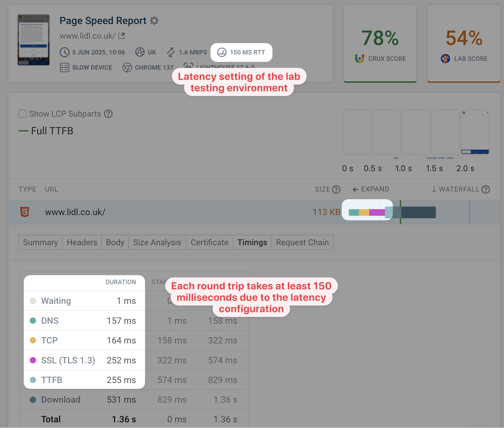
Task: Click the SLOW DEVICE label
Action: pyautogui.click(x=92, y=67)
